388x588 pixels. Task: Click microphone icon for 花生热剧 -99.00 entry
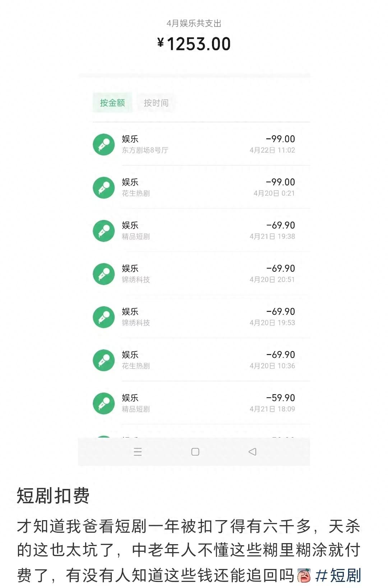104,187
